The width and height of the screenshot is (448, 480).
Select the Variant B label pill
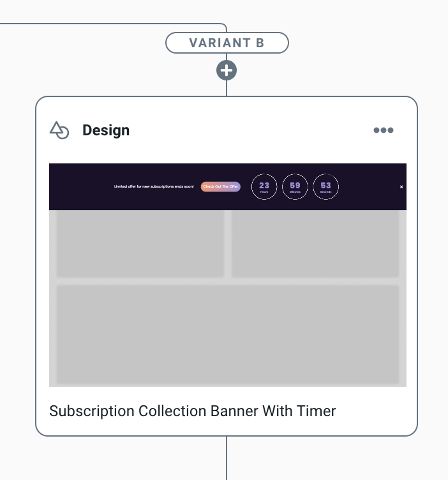227,43
